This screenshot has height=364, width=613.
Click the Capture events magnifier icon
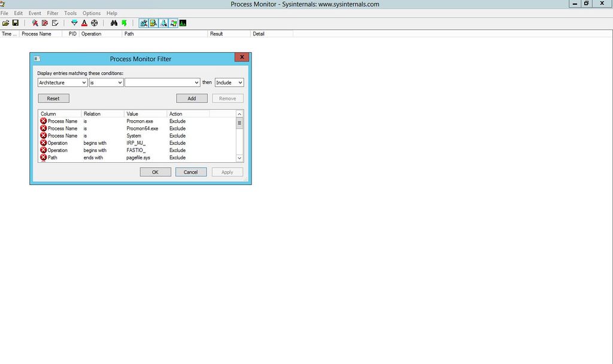pos(35,23)
